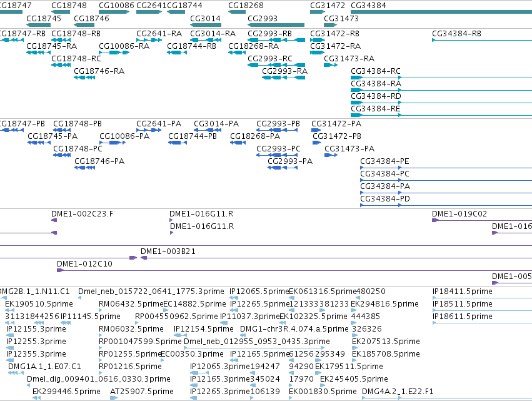Click the CG18748 gene label
The height and width of the screenshot is (401, 532).
click(69, 6)
